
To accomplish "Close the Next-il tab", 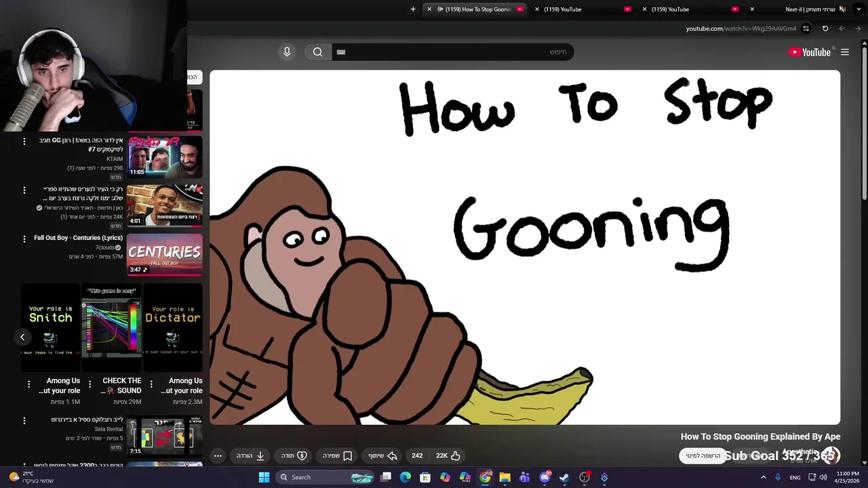I will coord(752,9).
